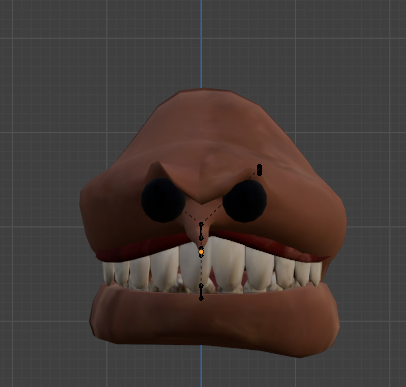Click the small tooth at far left
The width and height of the screenshot is (406, 387).
107,273
